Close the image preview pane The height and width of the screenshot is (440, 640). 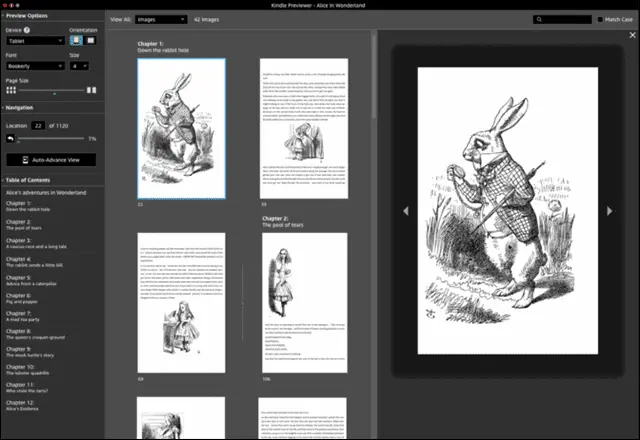pos(632,35)
